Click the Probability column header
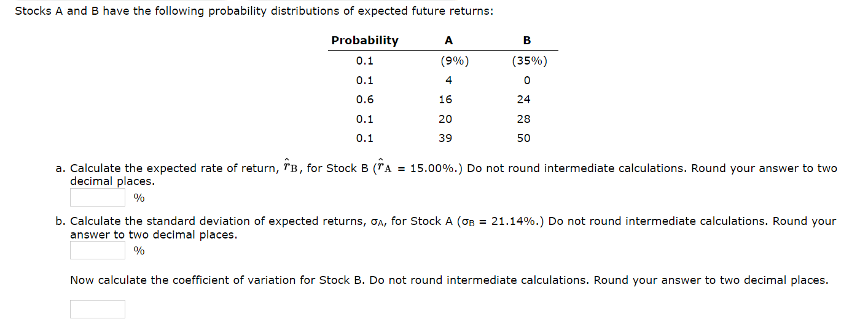Screen dimensions: 868x327 [x=365, y=41]
